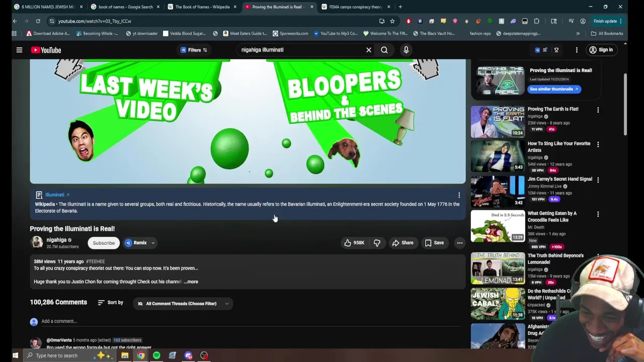Open the Sort by comments menu
Screen dimensions: 644x362
tap(110, 303)
